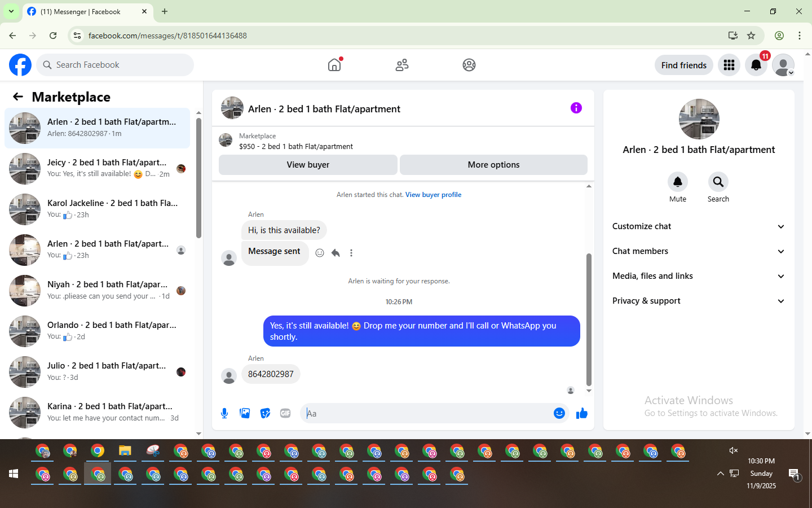Open the notifications bell with 11 badge
This screenshot has width=812, height=508.
[756, 65]
